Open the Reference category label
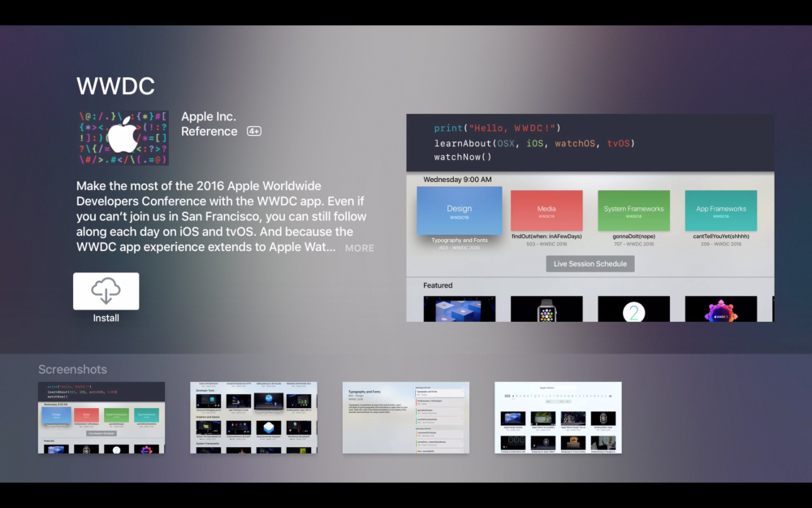812x508 pixels. [209, 132]
